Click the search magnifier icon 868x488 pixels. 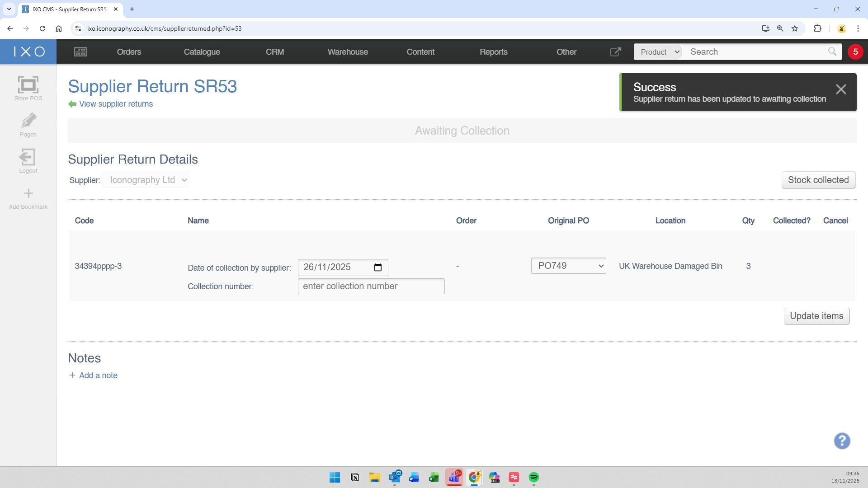[832, 52]
